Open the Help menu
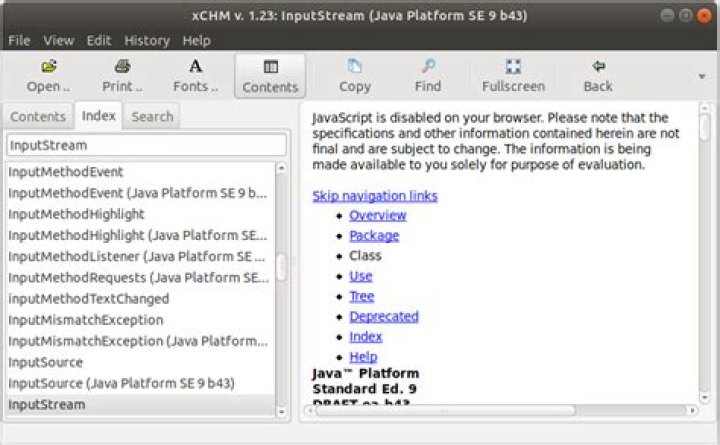The image size is (720, 445). pyautogui.click(x=197, y=40)
